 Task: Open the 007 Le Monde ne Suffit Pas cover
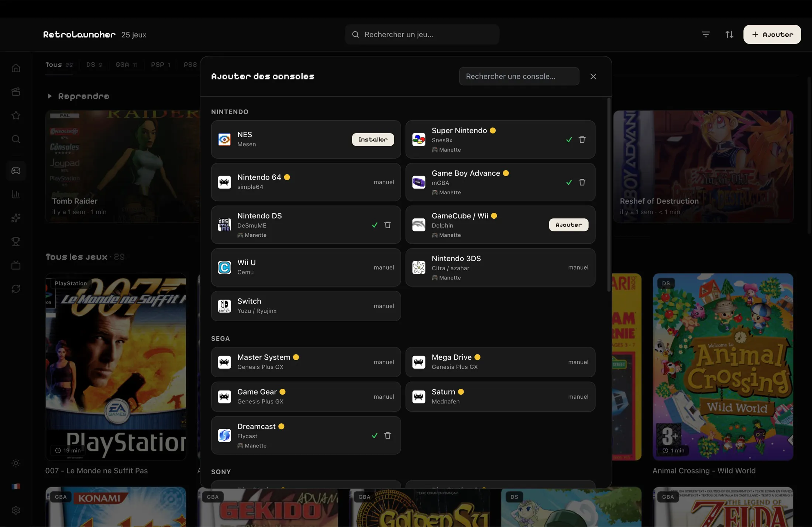tap(116, 367)
